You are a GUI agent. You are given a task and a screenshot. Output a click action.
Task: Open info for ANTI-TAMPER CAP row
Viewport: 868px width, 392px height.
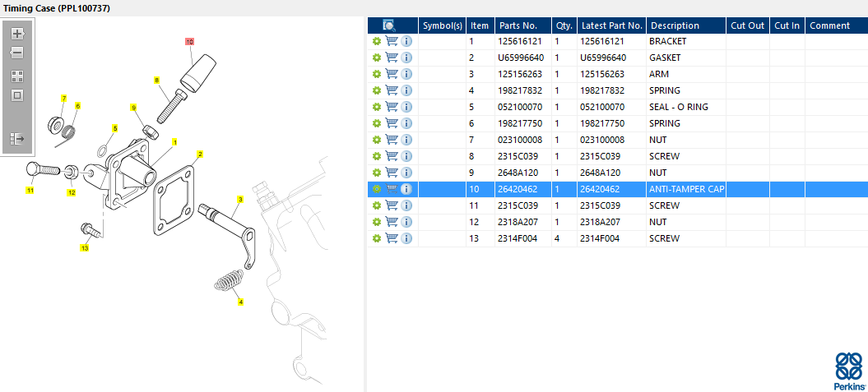pos(406,189)
